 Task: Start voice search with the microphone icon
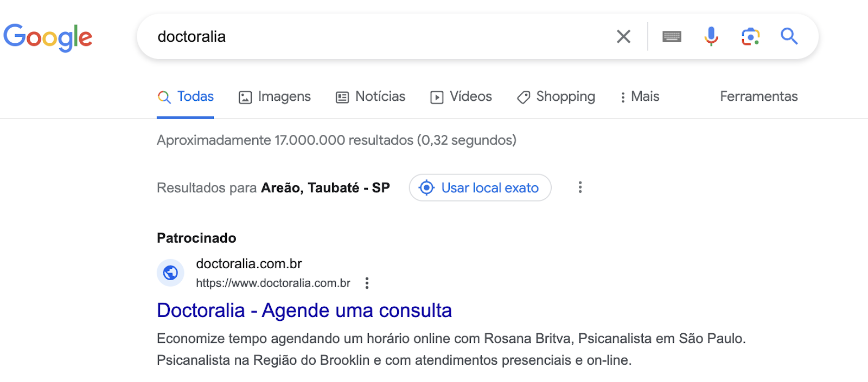(711, 36)
